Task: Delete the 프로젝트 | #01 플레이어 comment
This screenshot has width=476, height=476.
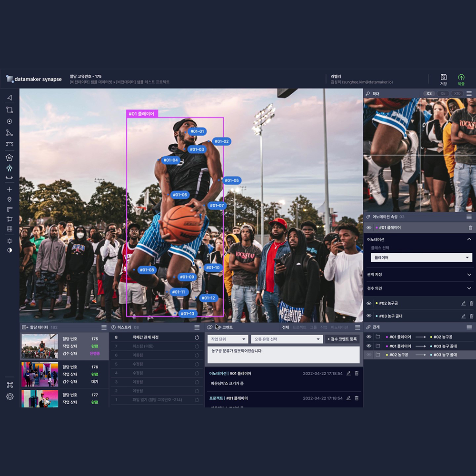Action: coord(357,398)
